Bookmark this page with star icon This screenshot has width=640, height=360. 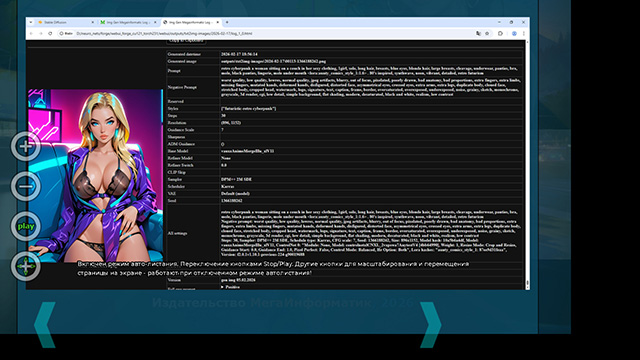tap(487, 33)
